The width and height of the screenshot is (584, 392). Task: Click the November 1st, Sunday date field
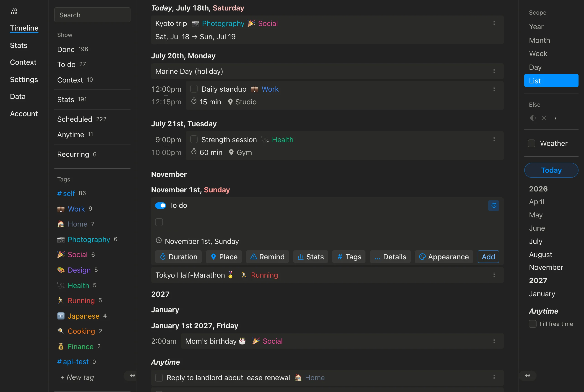(x=202, y=241)
